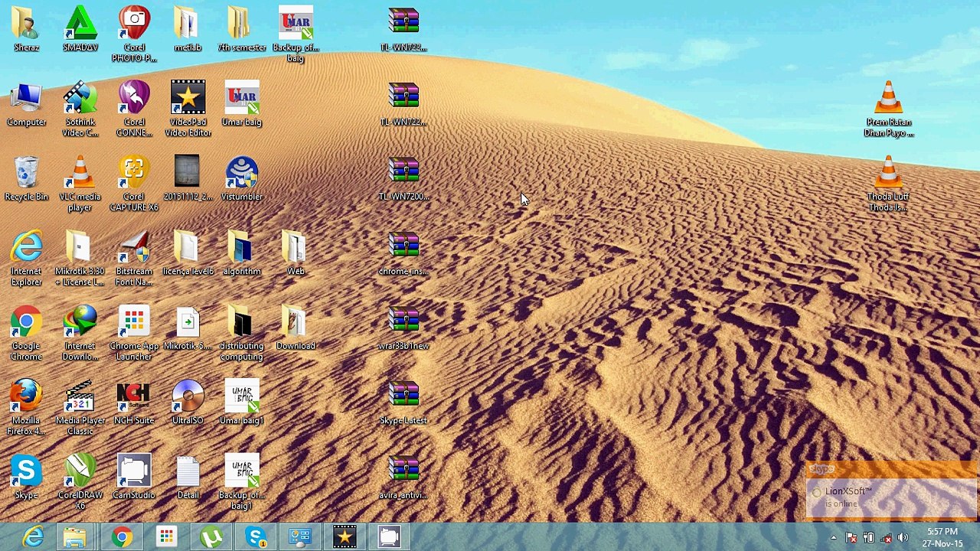Open the Skype 'LionXSoft is online' notification
The width and height of the screenshot is (980, 551).
tap(891, 491)
